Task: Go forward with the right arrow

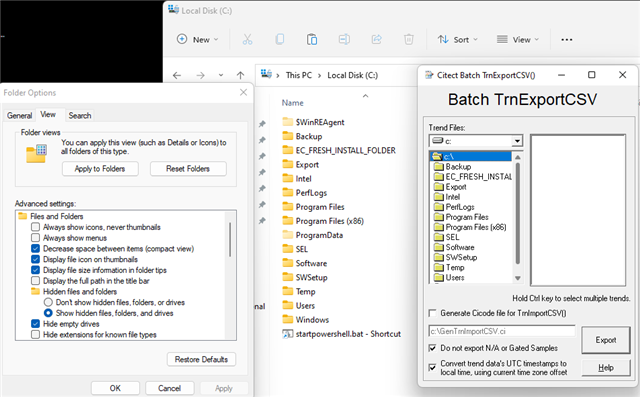Action: (200, 75)
